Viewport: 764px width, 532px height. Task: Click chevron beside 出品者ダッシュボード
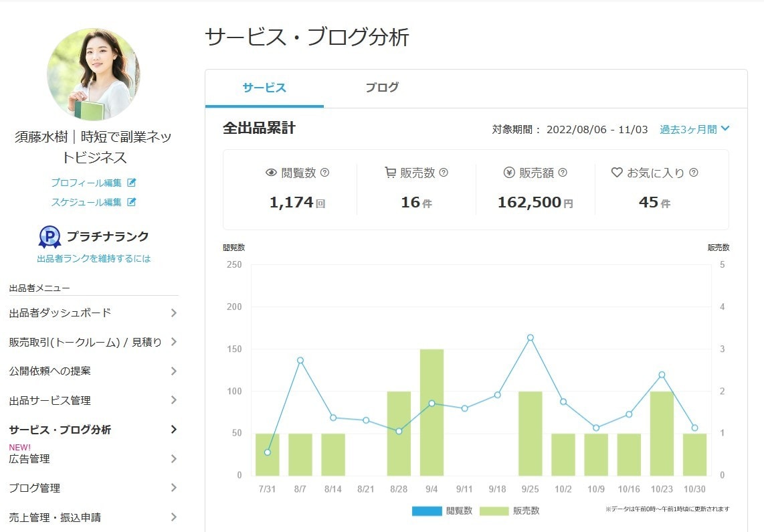pos(173,313)
